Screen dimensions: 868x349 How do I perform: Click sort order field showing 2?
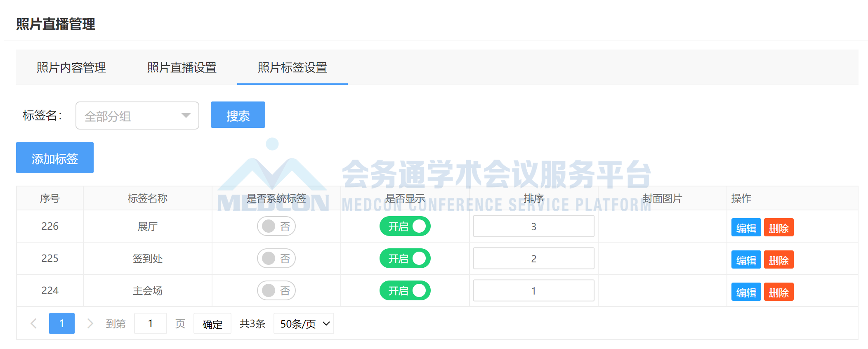point(534,258)
